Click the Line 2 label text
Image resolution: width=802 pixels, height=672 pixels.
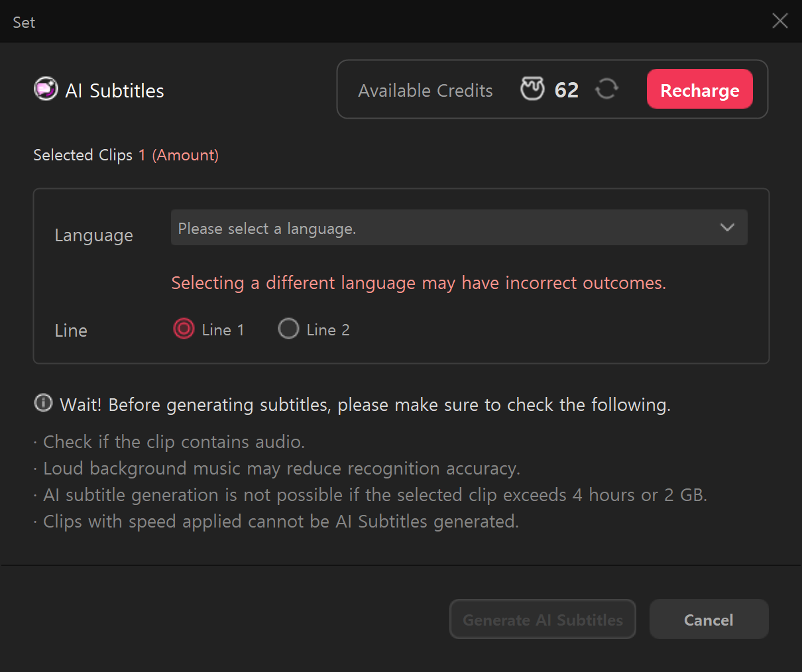(328, 330)
